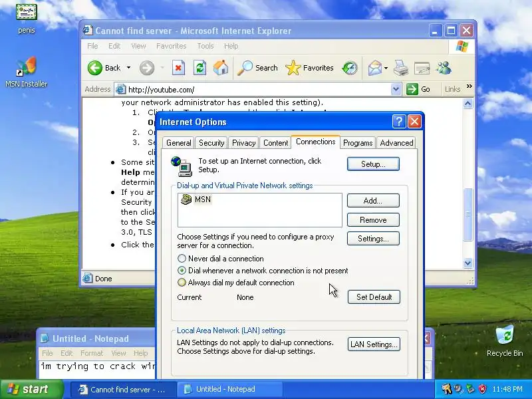Switch to Cannot find server taskbar button
Screen dimensions: 532x399
pyautogui.click(x=123, y=389)
